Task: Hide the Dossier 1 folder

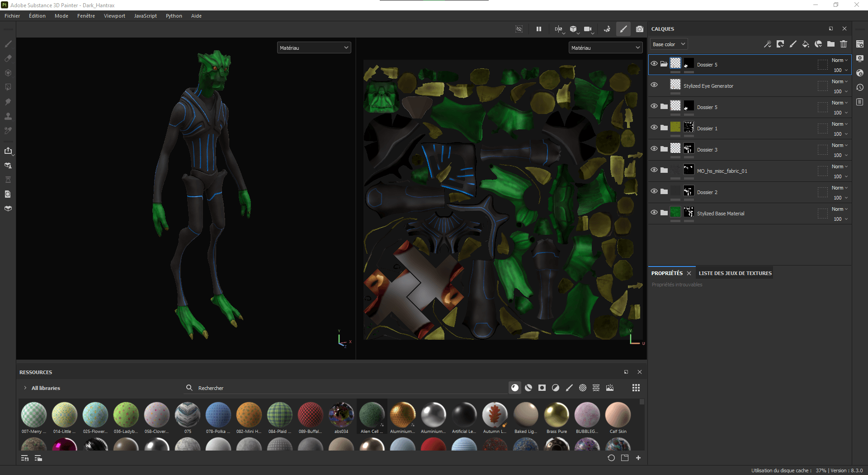Action: pyautogui.click(x=654, y=128)
